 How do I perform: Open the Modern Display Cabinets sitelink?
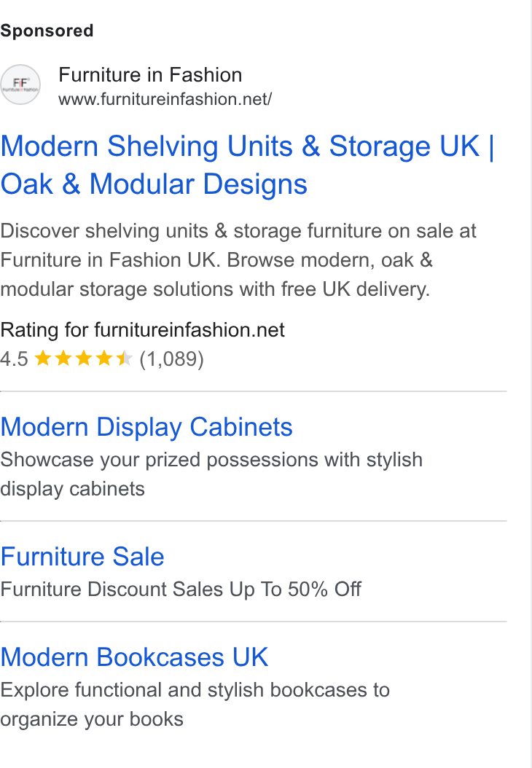click(x=146, y=426)
